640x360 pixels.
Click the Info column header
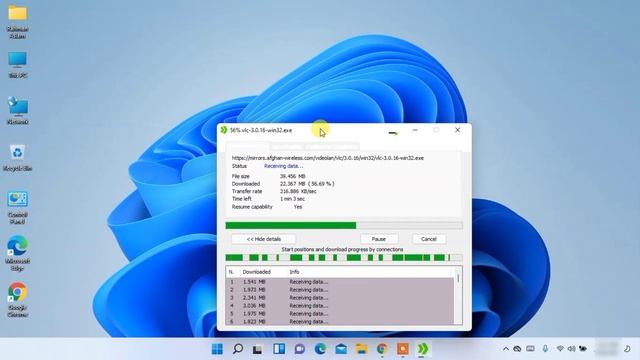tap(294, 272)
